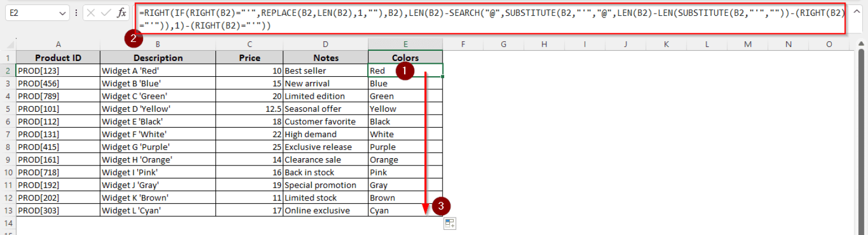Screen dimensions: 868x235
Task: Select row 1 header
Action: click(8, 58)
